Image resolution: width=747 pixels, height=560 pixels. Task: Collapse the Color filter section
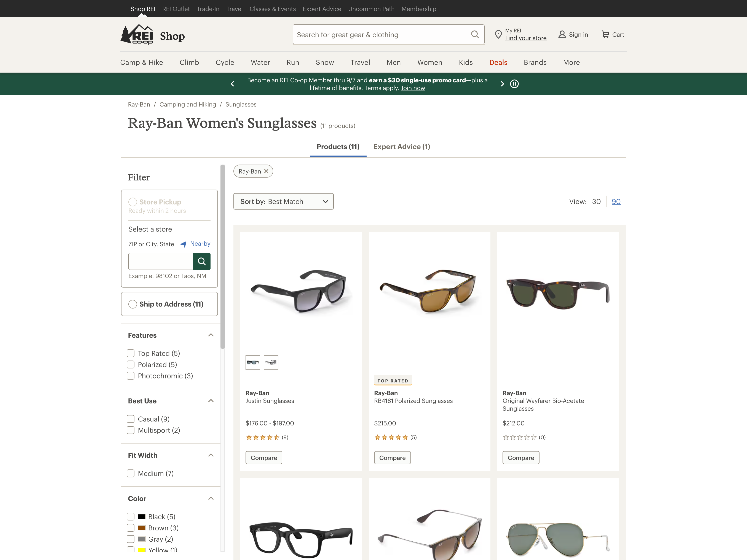(x=211, y=499)
